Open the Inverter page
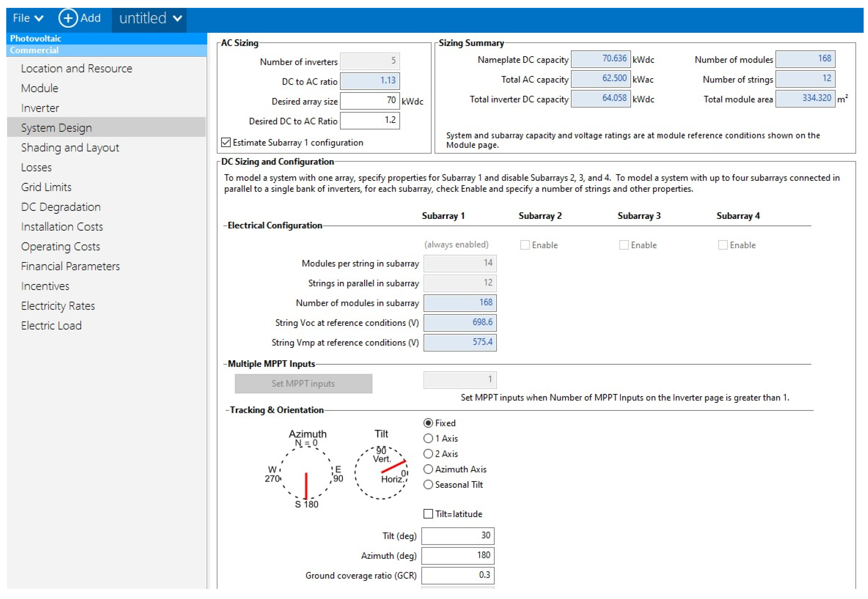The height and width of the screenshot is (599, 868). pyautogui.click(x=40, y=109)
